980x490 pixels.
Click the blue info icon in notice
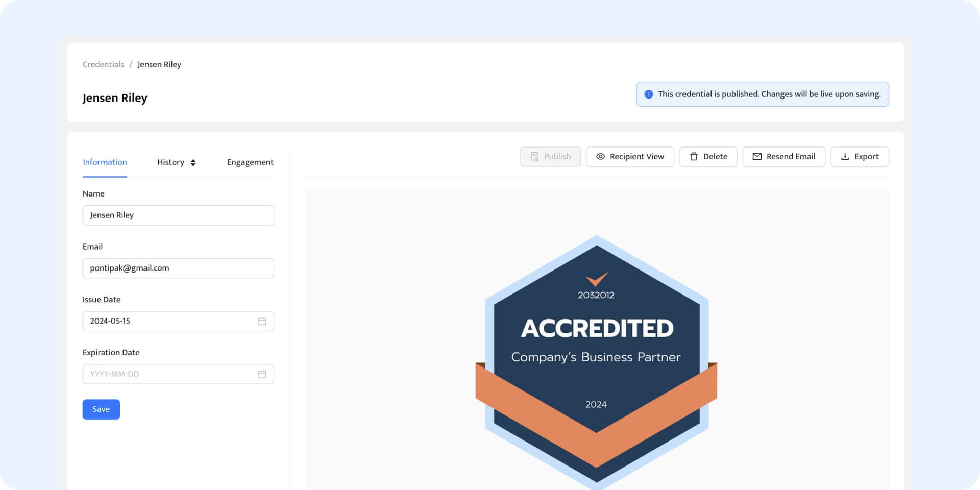[x=648, y=94]
